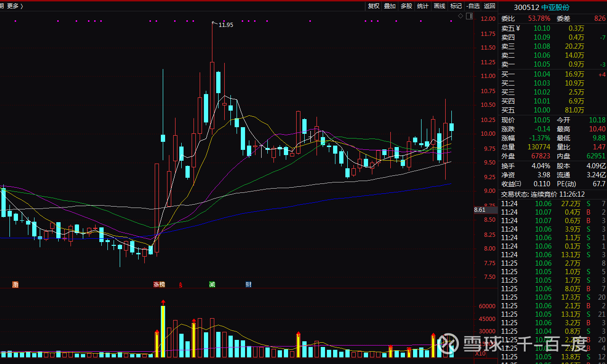Click the 最高 10.40 field
The height and width of the screenshot is (364, 607).
pyautogui.click(x=581, y=129)
